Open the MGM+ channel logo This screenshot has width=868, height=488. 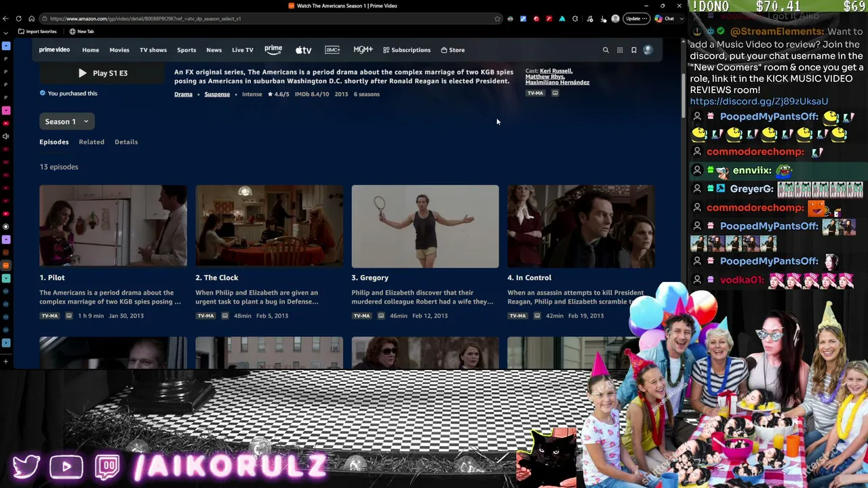[363, 49]
